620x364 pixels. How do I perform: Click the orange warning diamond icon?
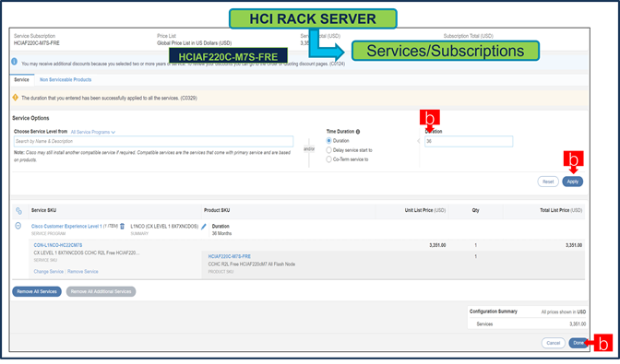point(16,97)
